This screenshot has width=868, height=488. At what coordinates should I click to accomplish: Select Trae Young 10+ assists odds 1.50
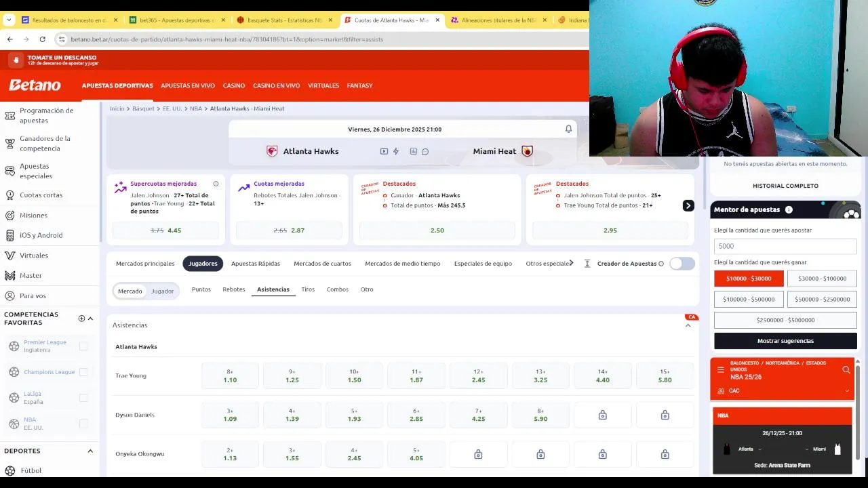click(x=354, y=376)
